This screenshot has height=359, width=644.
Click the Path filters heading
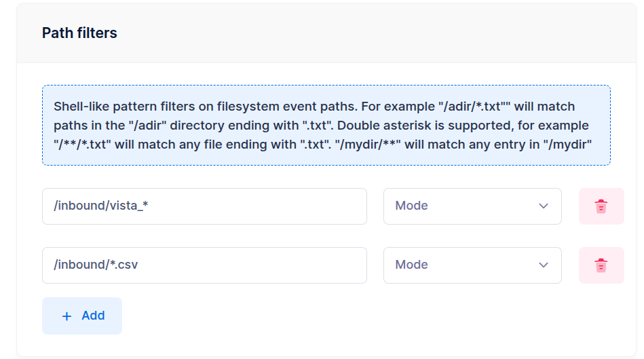click(79, 33)
